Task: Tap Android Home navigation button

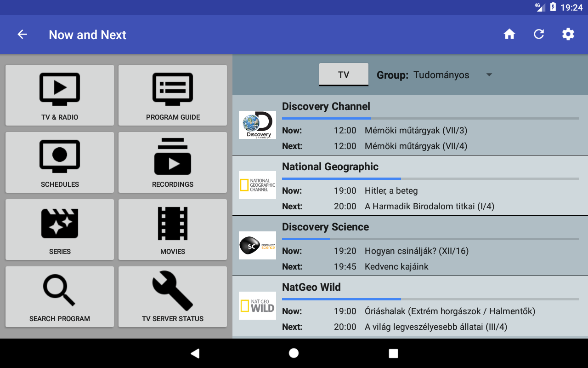Action: click(x=294, y=353)
